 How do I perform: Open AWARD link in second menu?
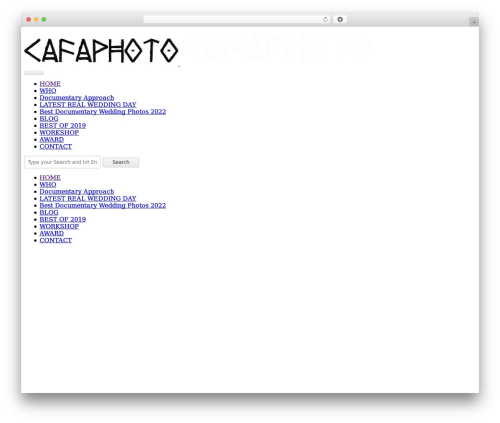52,234
